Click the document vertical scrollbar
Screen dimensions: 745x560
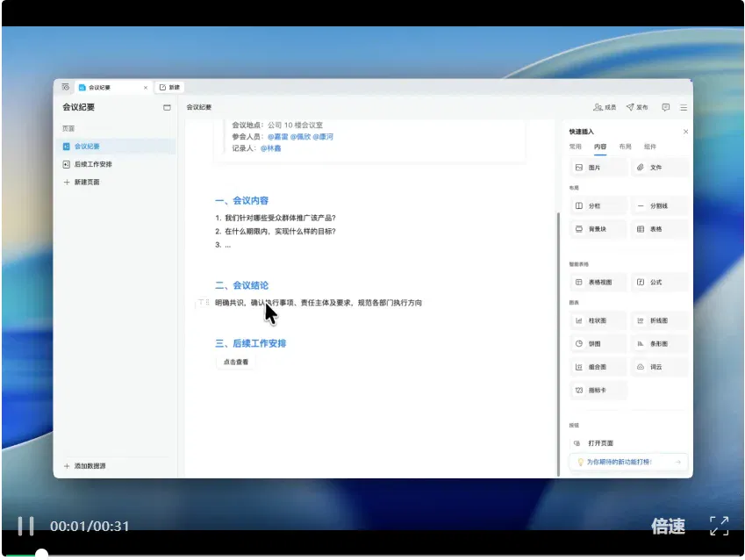pyautogui.click(x=558, y=343)
